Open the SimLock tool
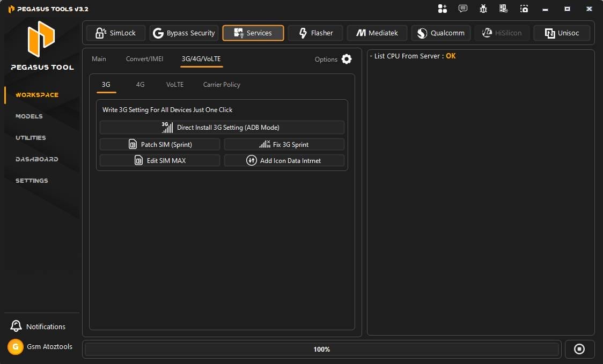This screenshot has height=364, width=603. coord(115,33)
